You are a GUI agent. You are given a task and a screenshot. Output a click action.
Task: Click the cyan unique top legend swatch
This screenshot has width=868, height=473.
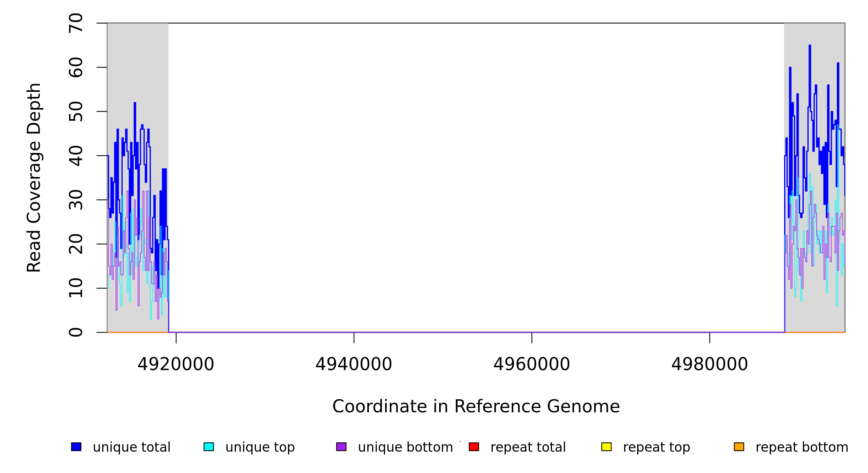click(209, 447)
